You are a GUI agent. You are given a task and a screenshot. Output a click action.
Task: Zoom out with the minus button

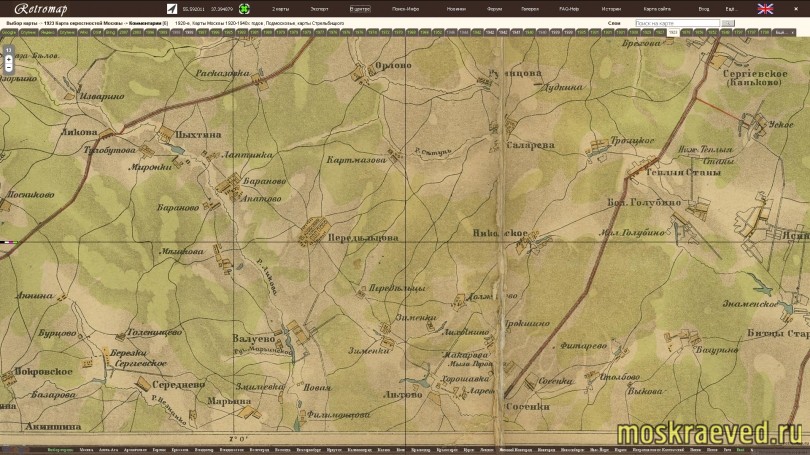8,68
